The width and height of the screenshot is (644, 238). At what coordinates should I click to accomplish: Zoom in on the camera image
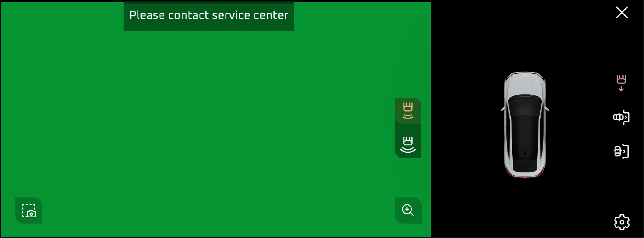coord(408,210)
